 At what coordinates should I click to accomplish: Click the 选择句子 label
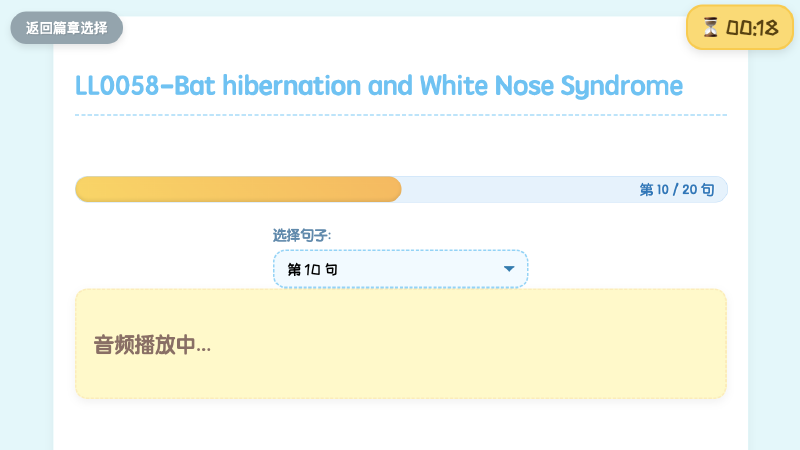pyautogui.click(x=302, y=236)
